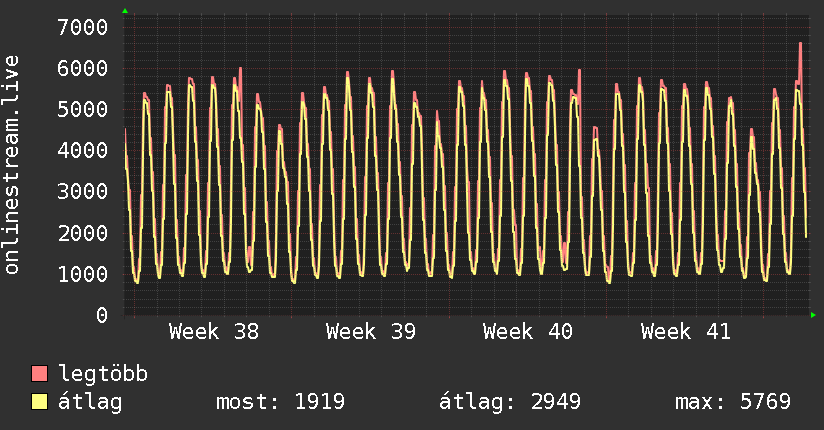Click the 5000 y-axis label
824x430 pixels.
click(83, 109)
